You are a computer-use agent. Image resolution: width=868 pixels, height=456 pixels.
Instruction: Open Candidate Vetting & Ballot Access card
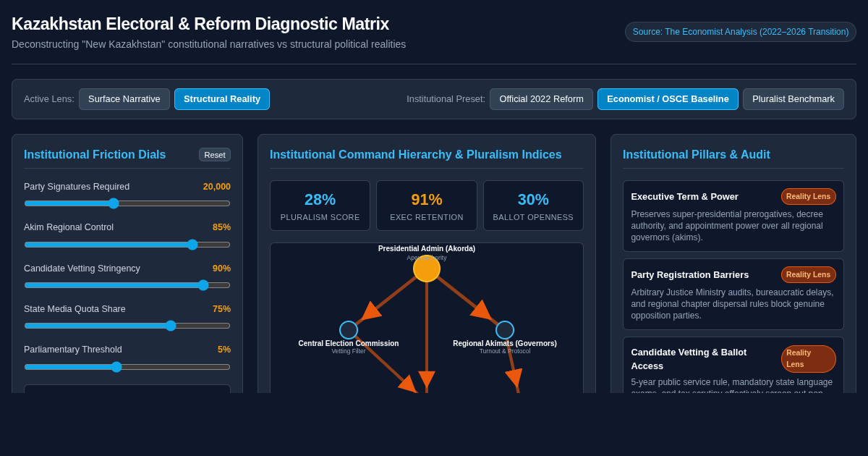pos(733,366)
